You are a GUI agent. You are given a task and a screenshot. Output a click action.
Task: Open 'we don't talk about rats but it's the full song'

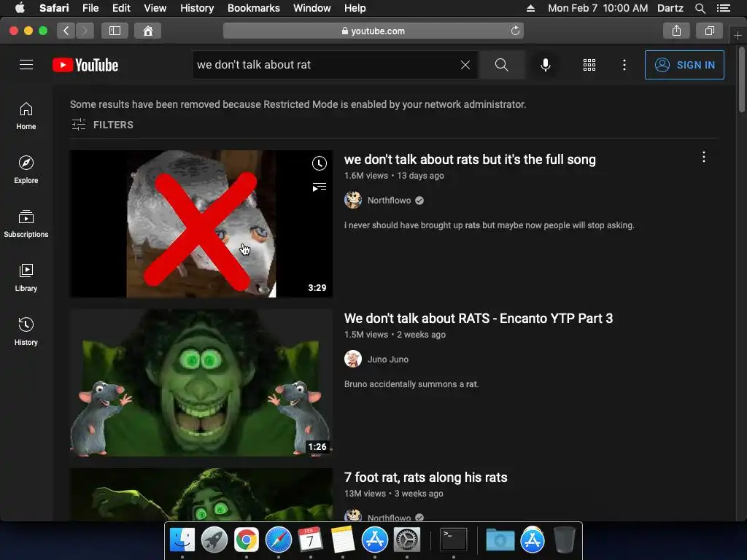tap(470, 160)
